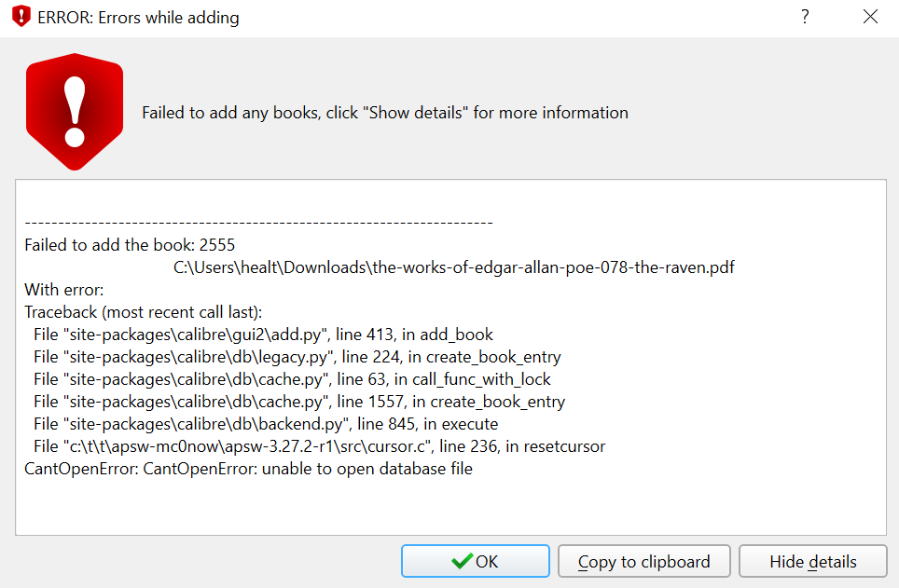The height and width of the screenshot is (588, 899).
Task: Close the error dialog window
Action: tap(870, 18)
